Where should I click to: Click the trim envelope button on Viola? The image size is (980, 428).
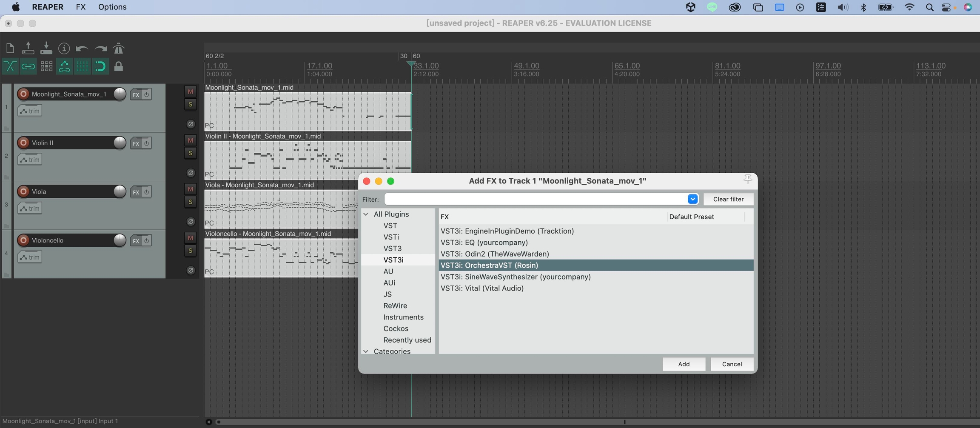click(x=30, y=208)
